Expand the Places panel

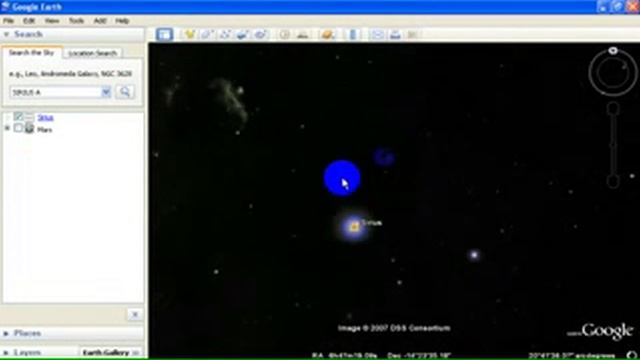coord(7,333)
